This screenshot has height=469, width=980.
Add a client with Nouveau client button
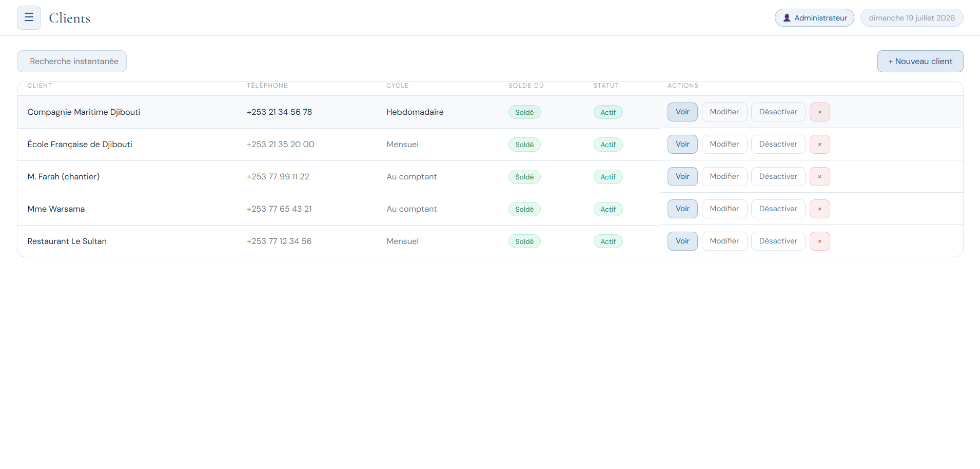(x=920, y=61)
